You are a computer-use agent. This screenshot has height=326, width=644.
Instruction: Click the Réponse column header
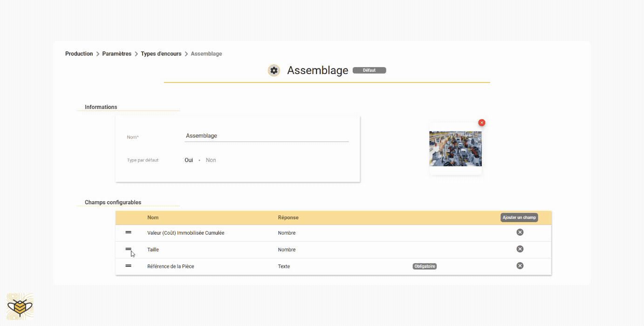point(288,217)
